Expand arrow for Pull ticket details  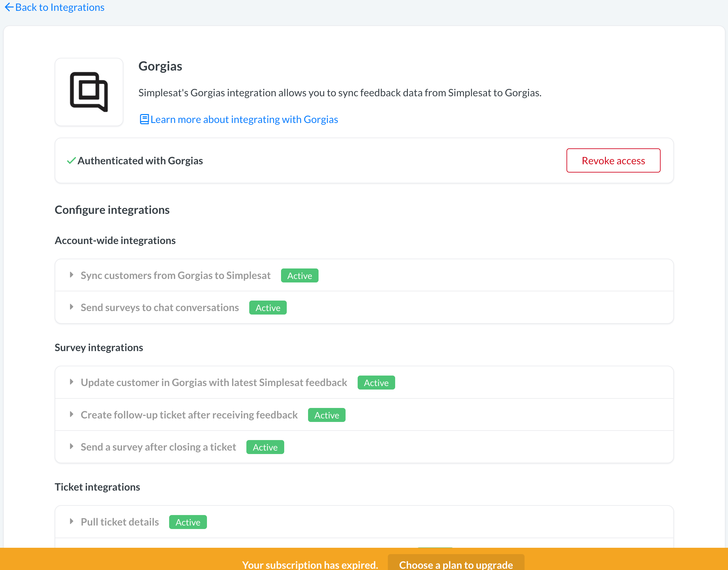[72, 521]
